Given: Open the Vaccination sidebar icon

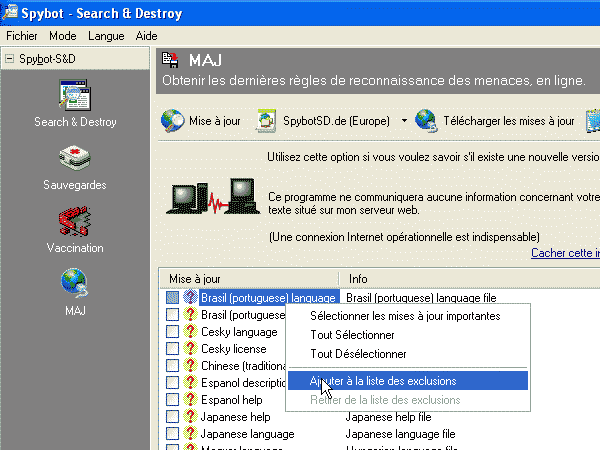Looking at the screenshot, I should [75, 221].
